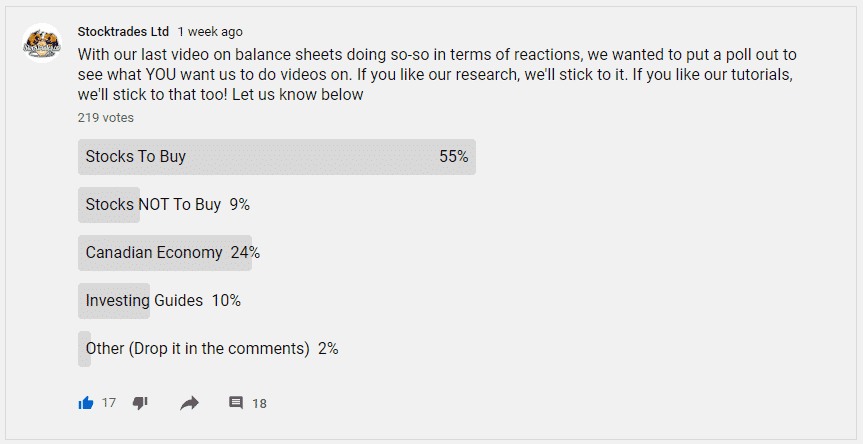This screenshot has height=444, width=863.
Task: Click the comment count number 18
Action: (259, 404)
